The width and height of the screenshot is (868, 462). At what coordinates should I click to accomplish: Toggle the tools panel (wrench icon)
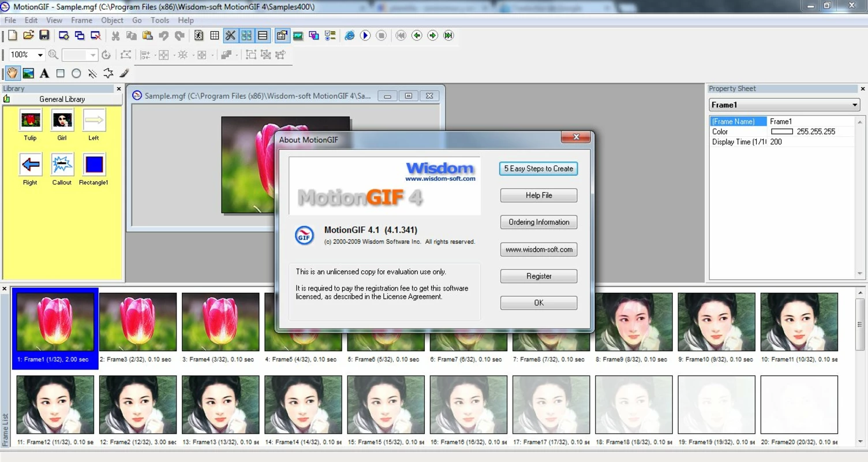point(230,35)
